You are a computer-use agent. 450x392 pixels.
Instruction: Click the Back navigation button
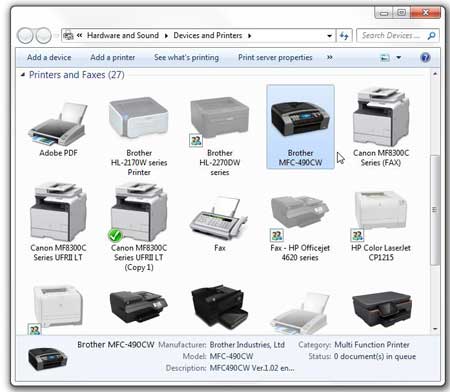click(25, 35)
